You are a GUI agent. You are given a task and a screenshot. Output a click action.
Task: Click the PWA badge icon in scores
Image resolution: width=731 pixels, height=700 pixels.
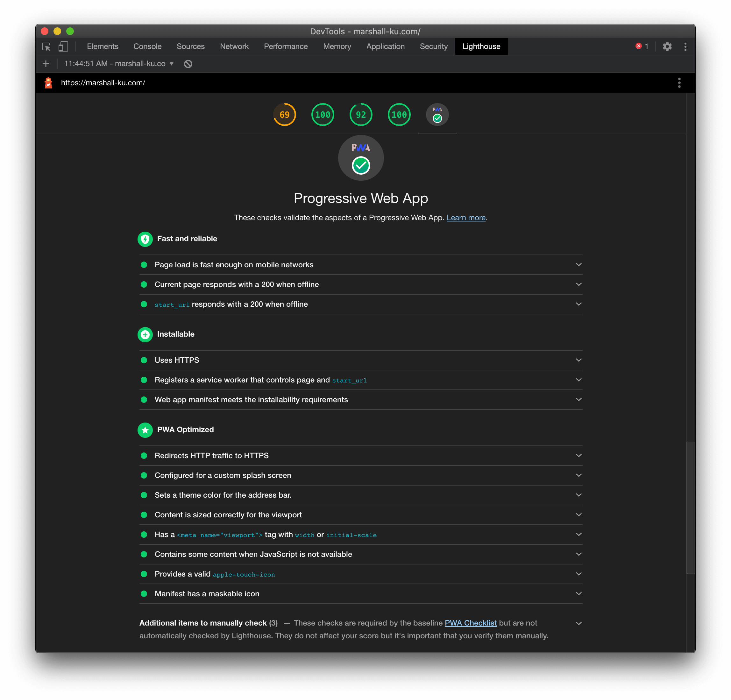click(x=436, y=115)
